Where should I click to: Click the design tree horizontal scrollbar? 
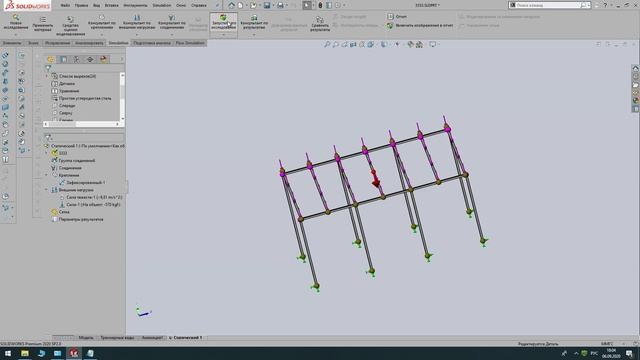pos(82,124)
